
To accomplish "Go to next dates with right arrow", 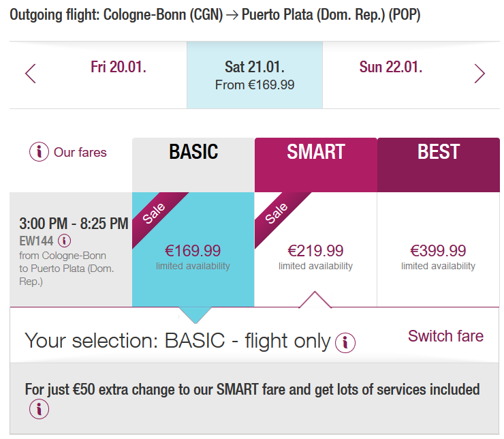I will click(x=479, y=74).
